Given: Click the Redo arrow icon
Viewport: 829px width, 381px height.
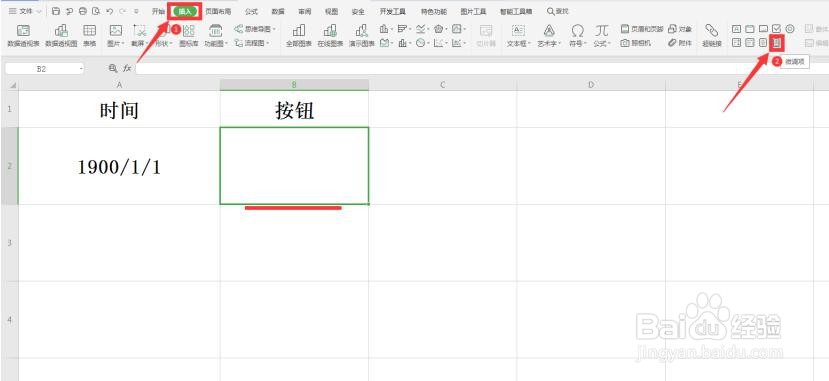Looking at the screenshot, I should tap(123, 11).
